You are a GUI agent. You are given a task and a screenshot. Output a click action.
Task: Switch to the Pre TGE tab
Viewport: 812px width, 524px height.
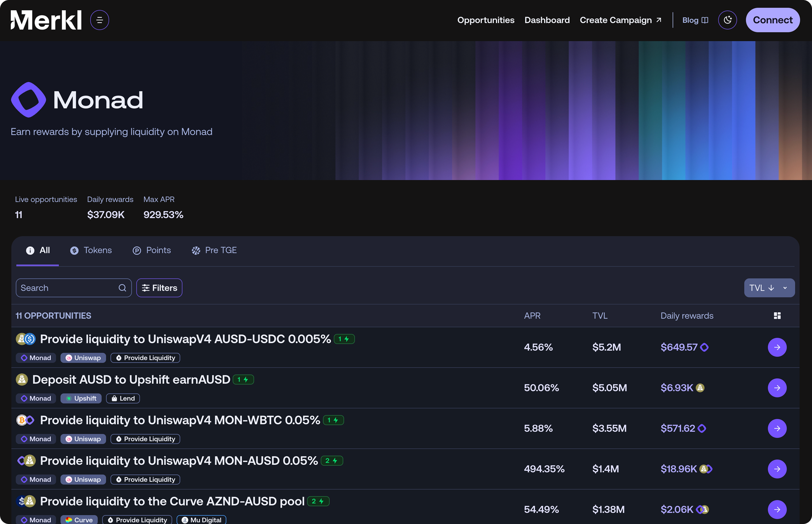[214, 251]
